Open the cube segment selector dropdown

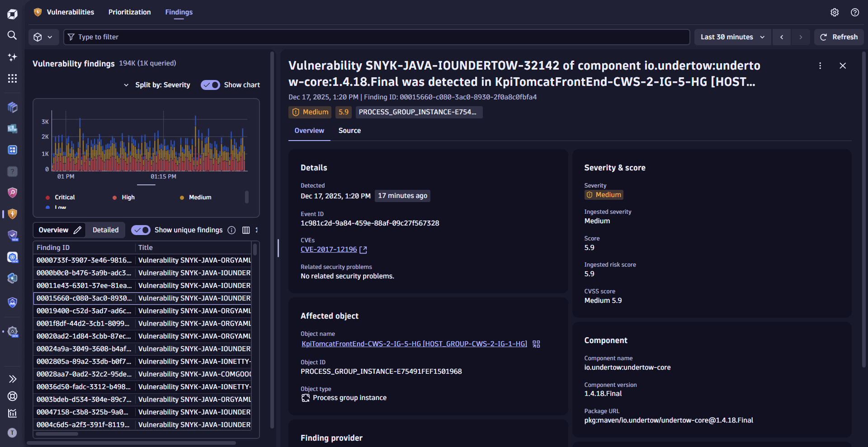coord(43,37)
